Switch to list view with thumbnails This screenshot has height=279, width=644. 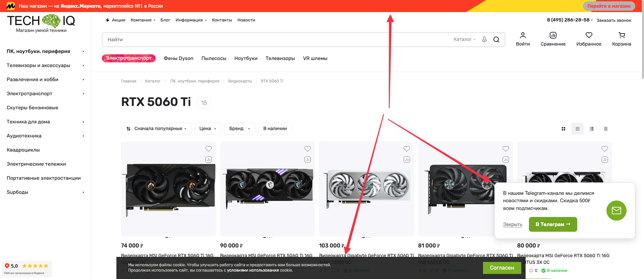coord(592,129)
